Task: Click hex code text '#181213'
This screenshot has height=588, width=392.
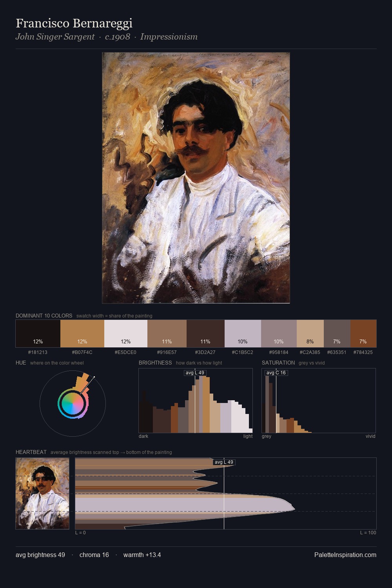Action: [38, 352]
